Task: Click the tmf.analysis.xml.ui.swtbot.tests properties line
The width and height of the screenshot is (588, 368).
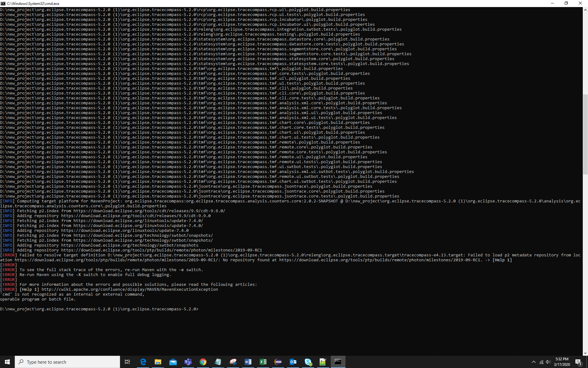Action: (207, 171)
